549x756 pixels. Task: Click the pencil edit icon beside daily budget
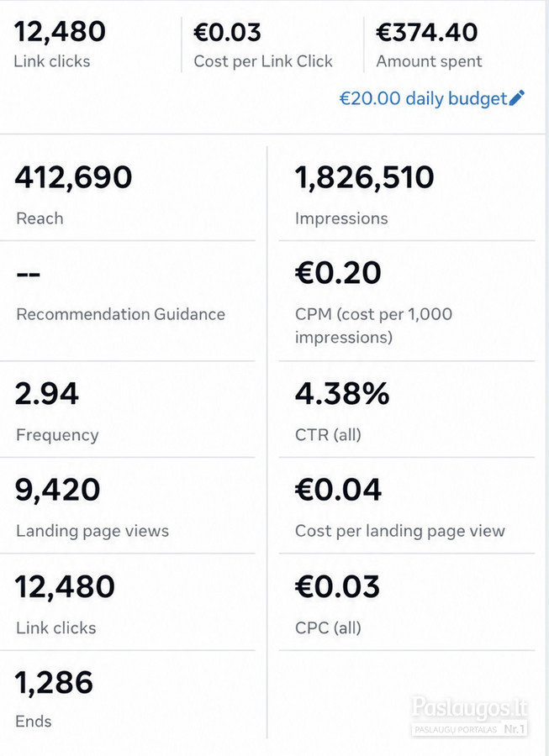(516, 98)
